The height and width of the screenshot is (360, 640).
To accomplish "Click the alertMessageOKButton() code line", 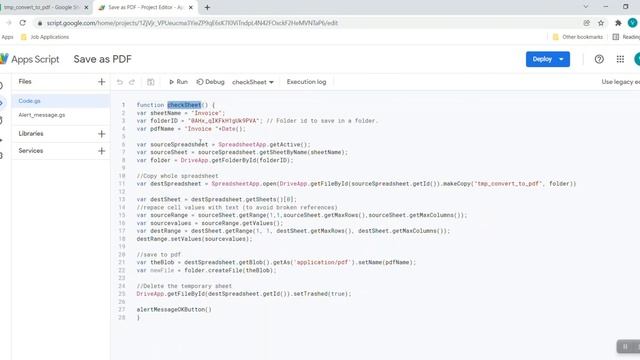I will [x=174, y=310].
